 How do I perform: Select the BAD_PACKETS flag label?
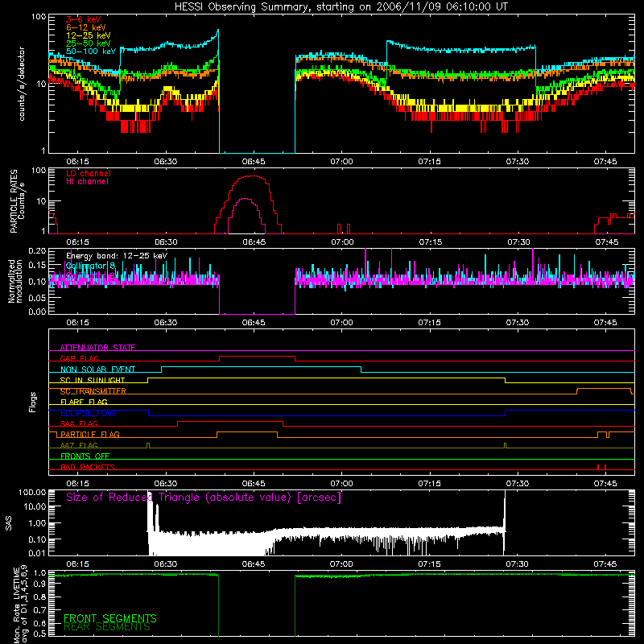88,467
